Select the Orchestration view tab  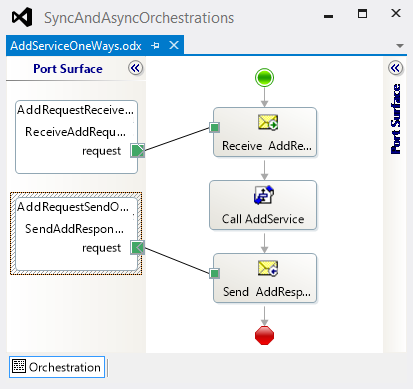pyautogui.click(x=57, y=367)
